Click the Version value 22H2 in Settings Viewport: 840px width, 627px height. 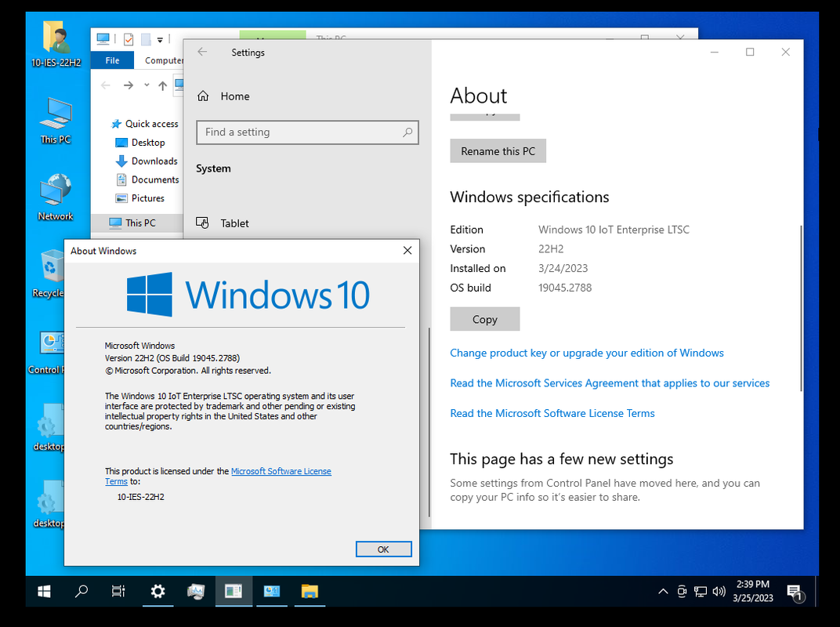(x=551, y=249)
